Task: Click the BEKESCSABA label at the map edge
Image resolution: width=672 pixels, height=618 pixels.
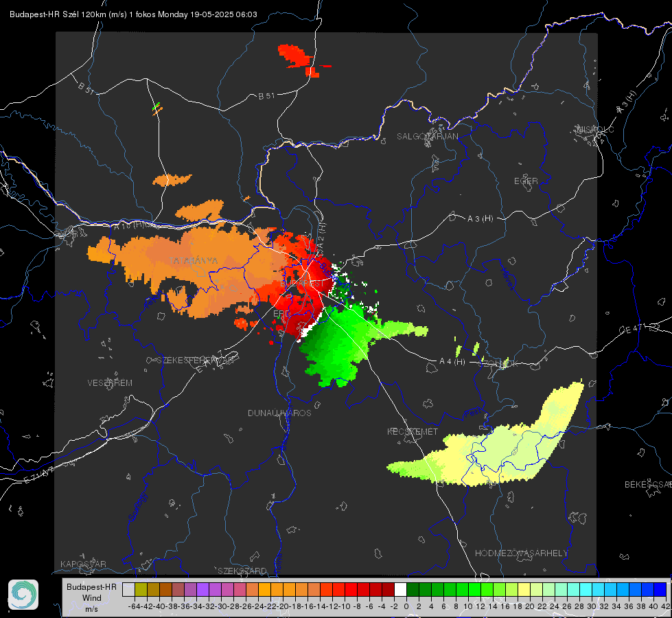Action: 648,484
